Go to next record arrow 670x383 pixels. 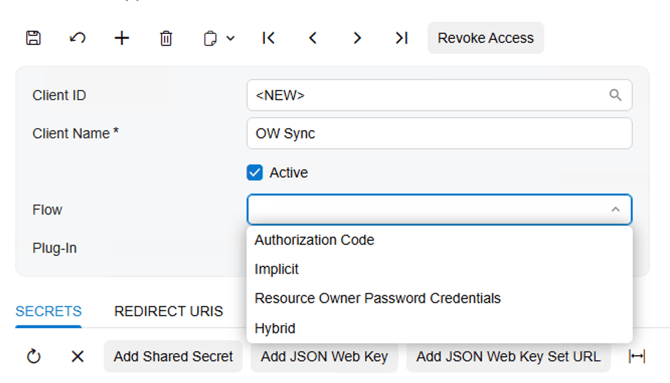coord(357,38)
